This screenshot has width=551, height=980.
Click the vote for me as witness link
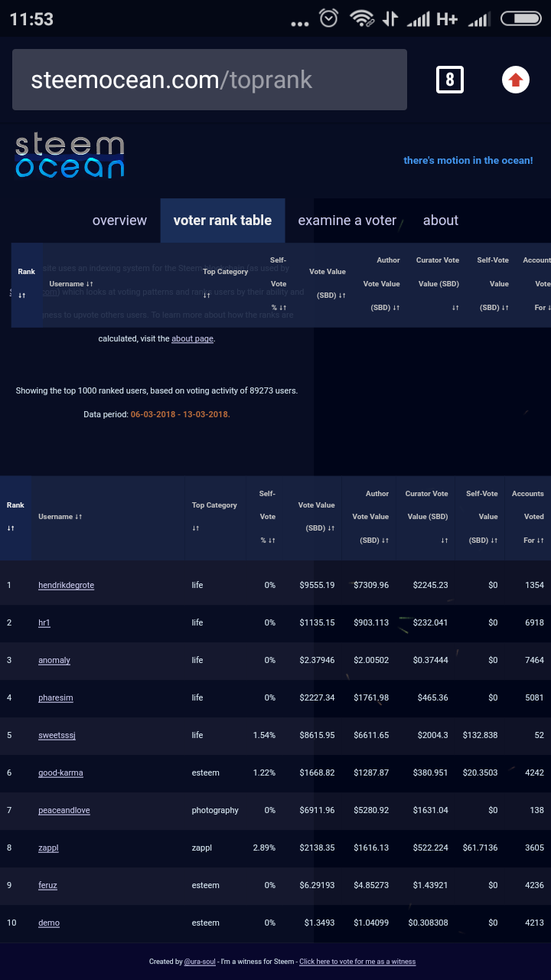click(357, 962)
